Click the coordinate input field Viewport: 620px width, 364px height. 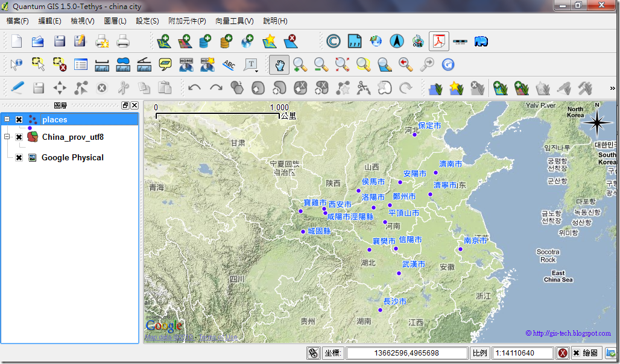point(407,353)
